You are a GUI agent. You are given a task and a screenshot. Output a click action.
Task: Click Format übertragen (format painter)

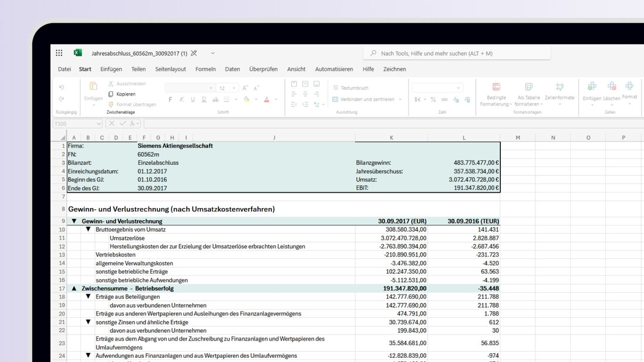coord(132,104)
